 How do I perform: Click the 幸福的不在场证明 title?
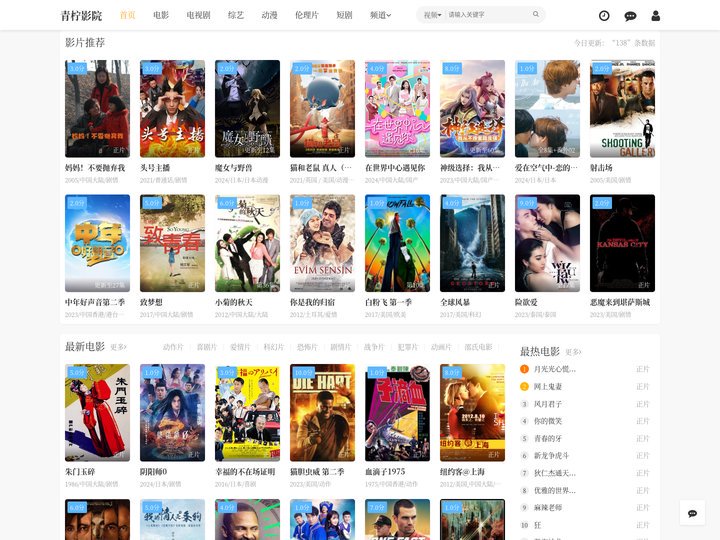pos(245,472)
